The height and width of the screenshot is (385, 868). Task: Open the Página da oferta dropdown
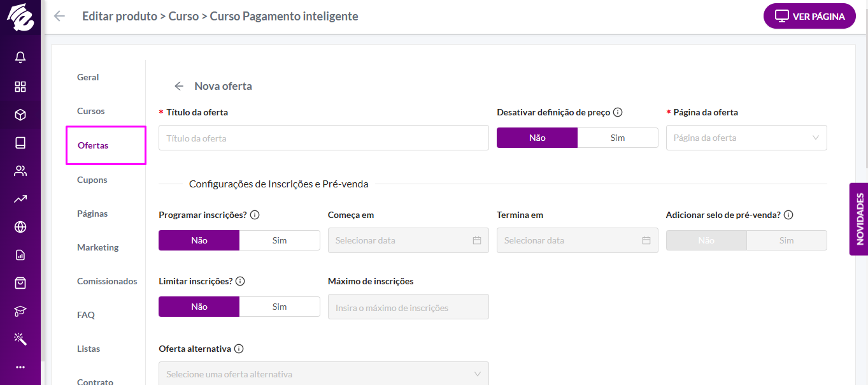click(x=746, y=138)
